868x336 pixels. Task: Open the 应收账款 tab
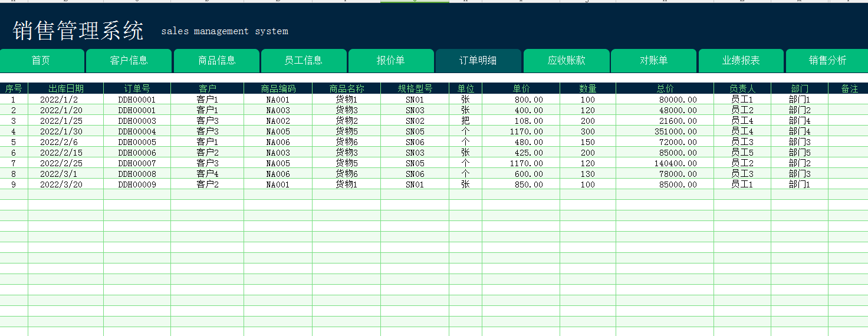566,61
